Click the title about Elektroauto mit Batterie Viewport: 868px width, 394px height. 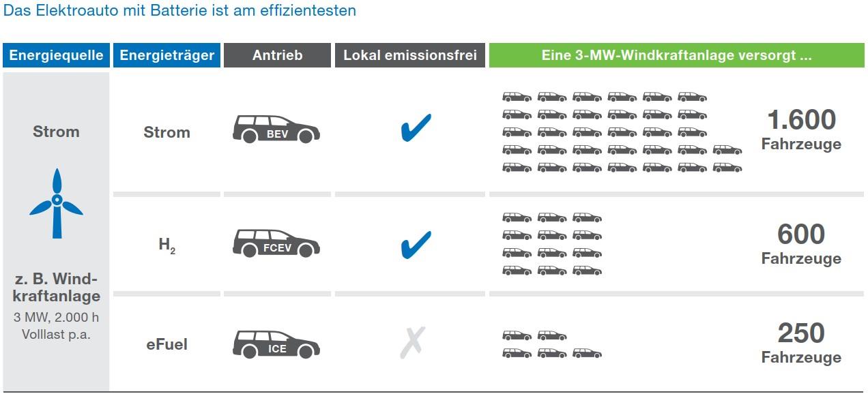click(x=180, y=11)
